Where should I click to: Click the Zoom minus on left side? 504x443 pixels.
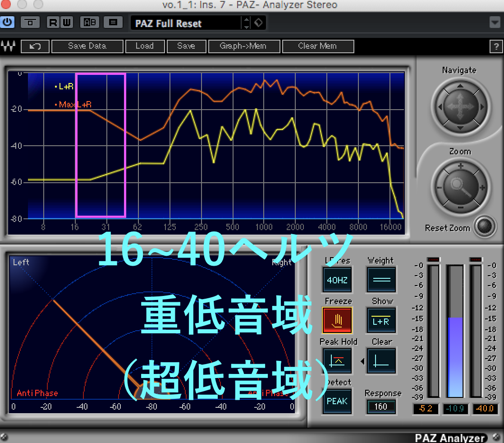tap(440, 188)
